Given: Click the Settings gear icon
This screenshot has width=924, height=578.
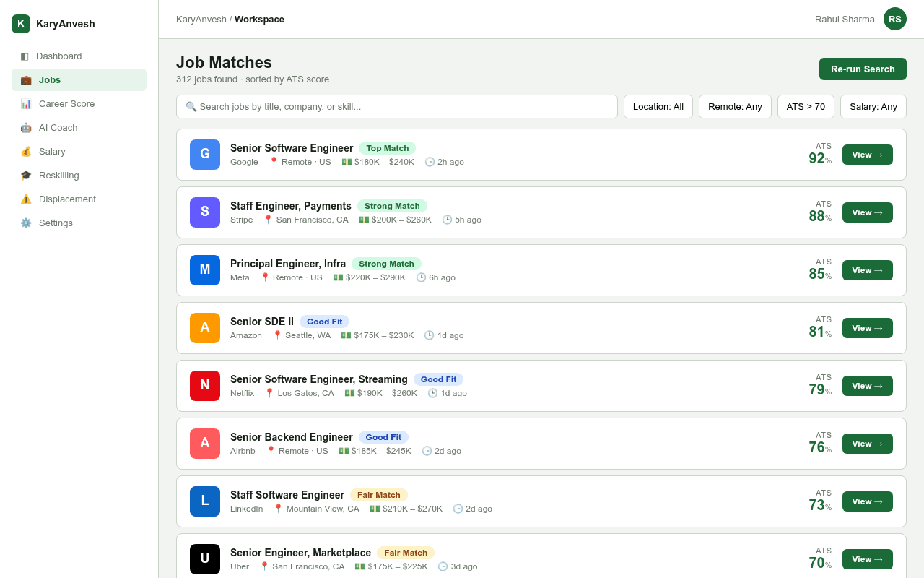Looking at the screenshot, I should click(x=26, y=223).
